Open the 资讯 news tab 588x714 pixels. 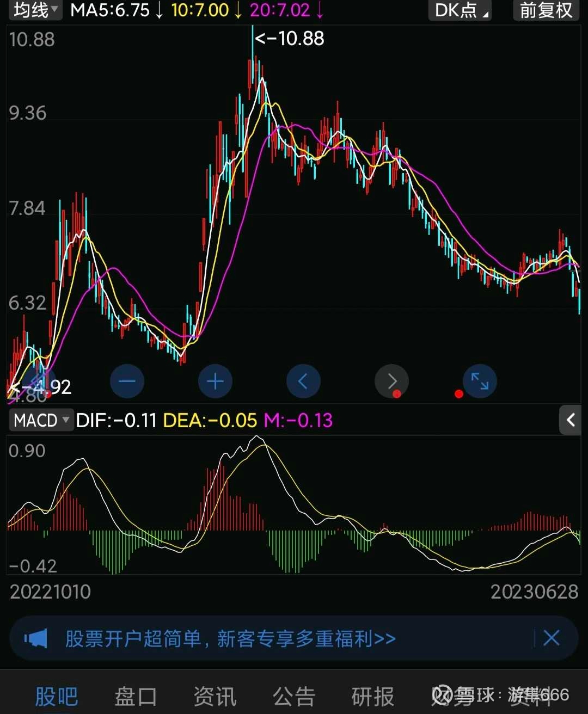click(x=215, y=697)
